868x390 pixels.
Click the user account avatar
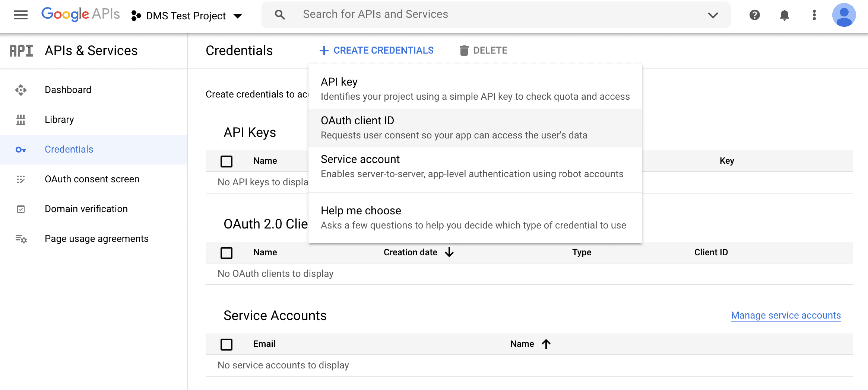click(x=844, y=15)
